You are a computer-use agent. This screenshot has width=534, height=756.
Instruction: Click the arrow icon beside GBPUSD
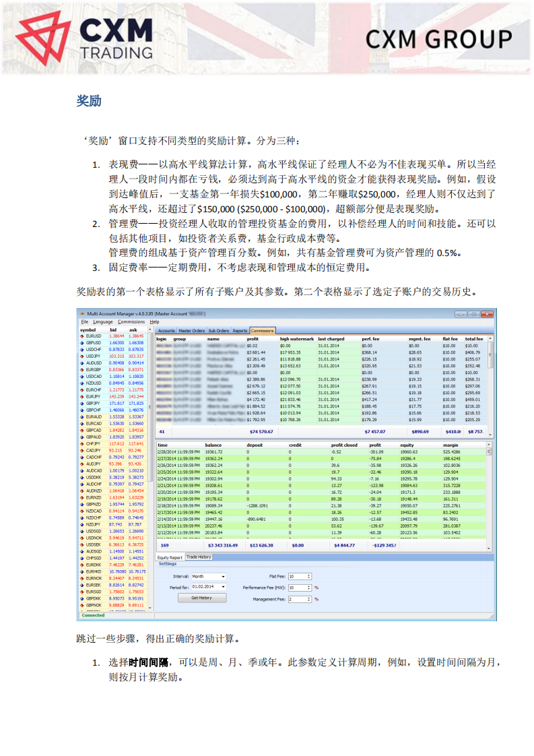82,343
